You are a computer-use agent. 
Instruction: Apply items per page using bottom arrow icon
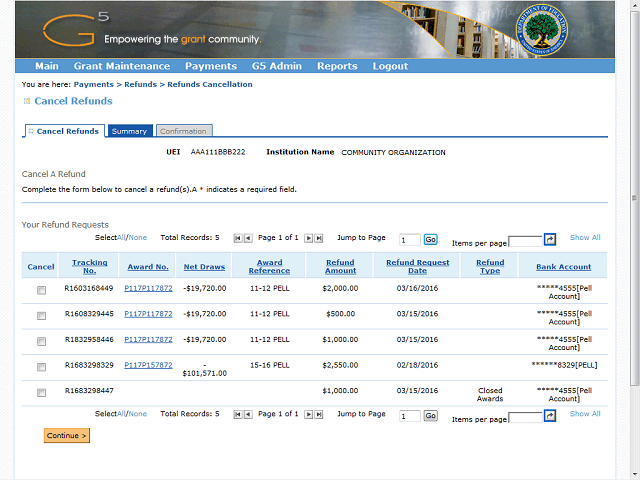(549, 415)
